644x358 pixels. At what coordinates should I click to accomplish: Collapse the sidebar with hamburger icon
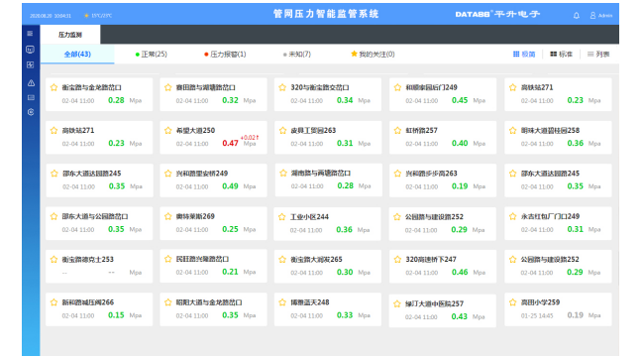click(x=30, y=34)
